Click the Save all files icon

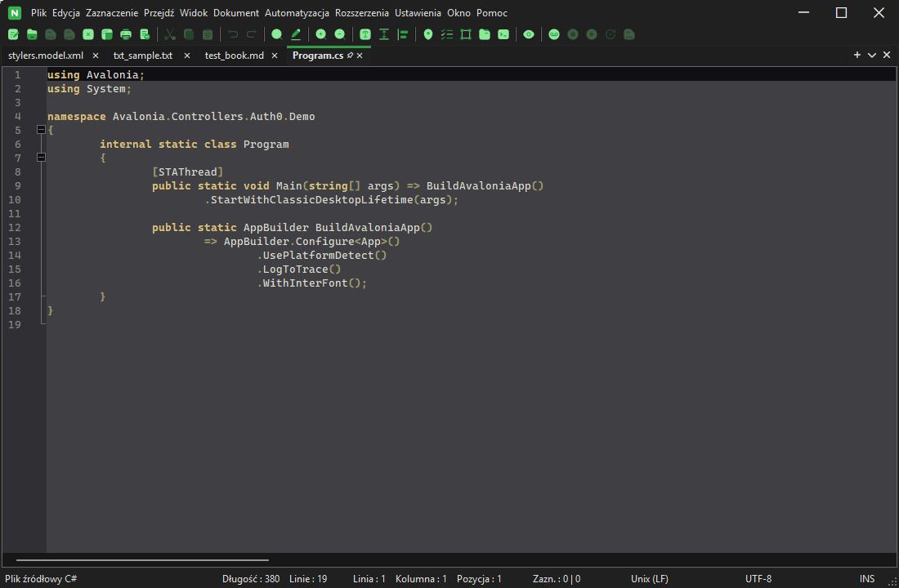tap(69, 34)
